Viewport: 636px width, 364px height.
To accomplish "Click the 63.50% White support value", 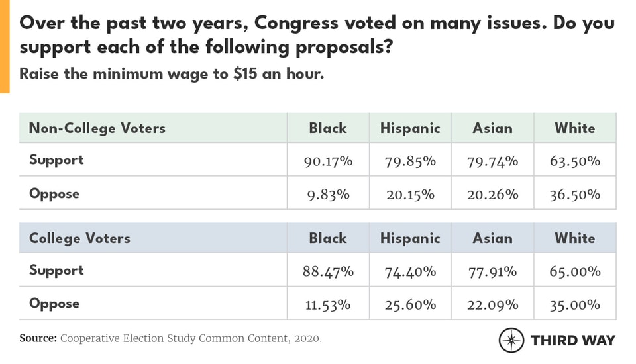I will [575, 161].
